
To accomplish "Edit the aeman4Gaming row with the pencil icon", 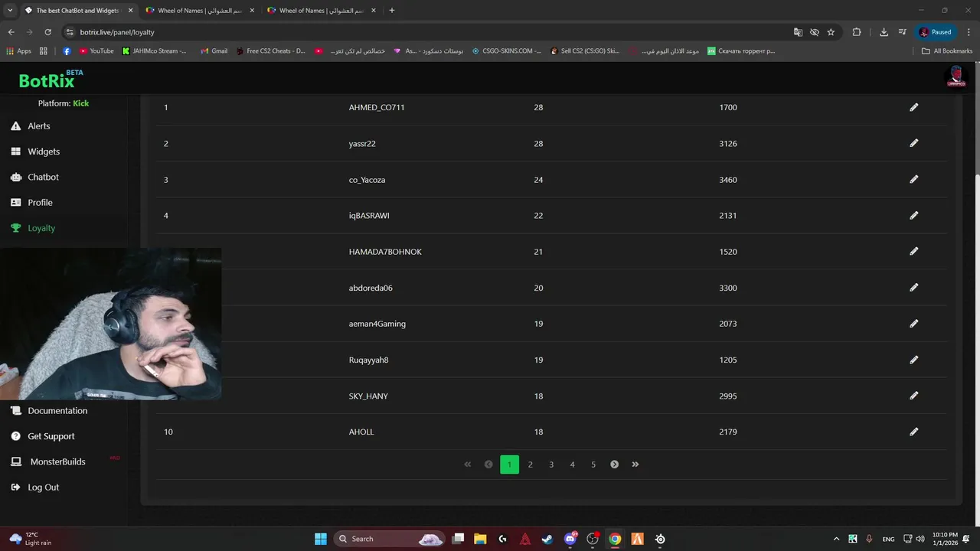I will point(913,324).
